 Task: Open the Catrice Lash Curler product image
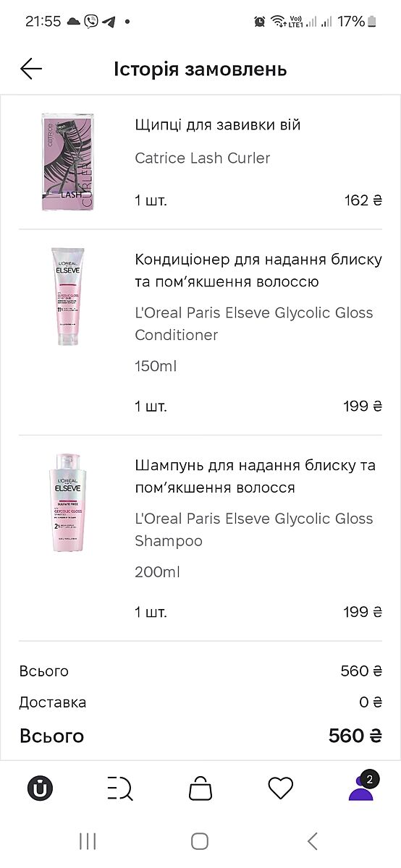point(68,161)
